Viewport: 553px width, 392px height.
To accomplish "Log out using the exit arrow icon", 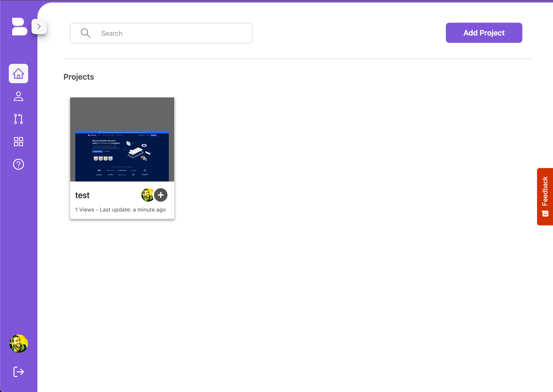I will tap(18, 372).
